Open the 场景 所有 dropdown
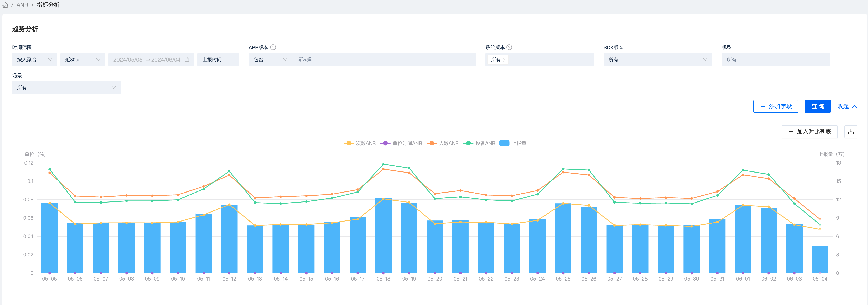Viewport: 868px width, 305px height. 66,88
